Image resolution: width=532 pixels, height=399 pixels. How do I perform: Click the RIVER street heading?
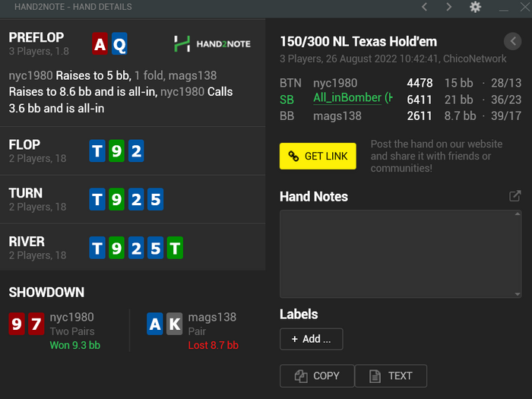pos(27,242)
